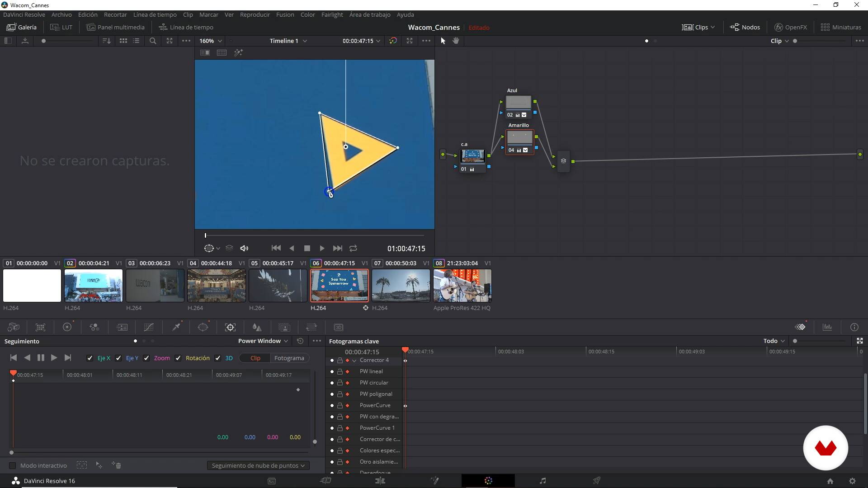Open the viewer timecode 00:00:47:15 dropdown
The height and width of the screenshot is (488, 868).
pyautogui.click(x=361, y=41)
